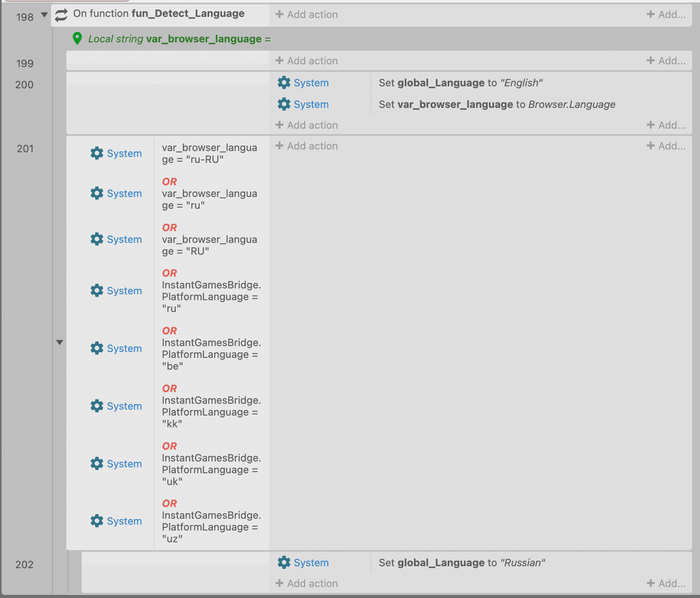Click System gear icon of PlatformLanguage "uk" condition
Image resolution: width=700 pixels, height=598 pixels.
[x=97, y=464]
